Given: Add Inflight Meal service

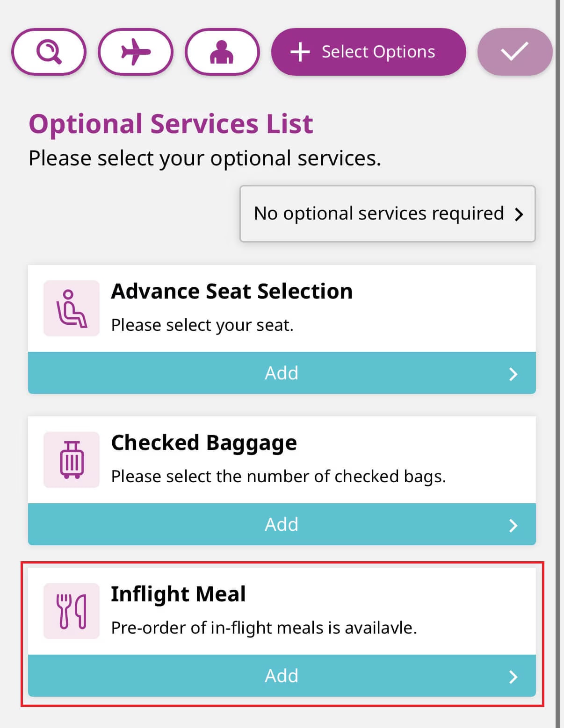Looking at the screenshot, I should (x=282, y=676).
